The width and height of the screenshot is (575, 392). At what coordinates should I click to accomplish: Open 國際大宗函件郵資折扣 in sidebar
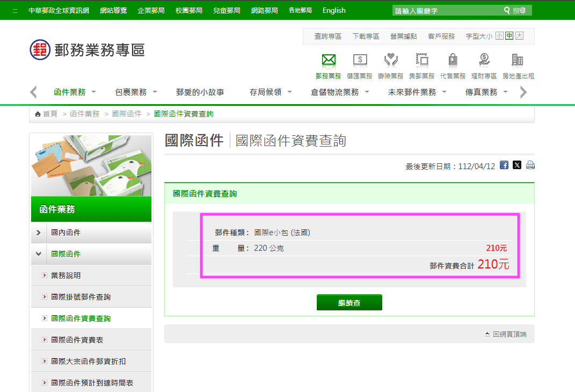tap(89, 361)
